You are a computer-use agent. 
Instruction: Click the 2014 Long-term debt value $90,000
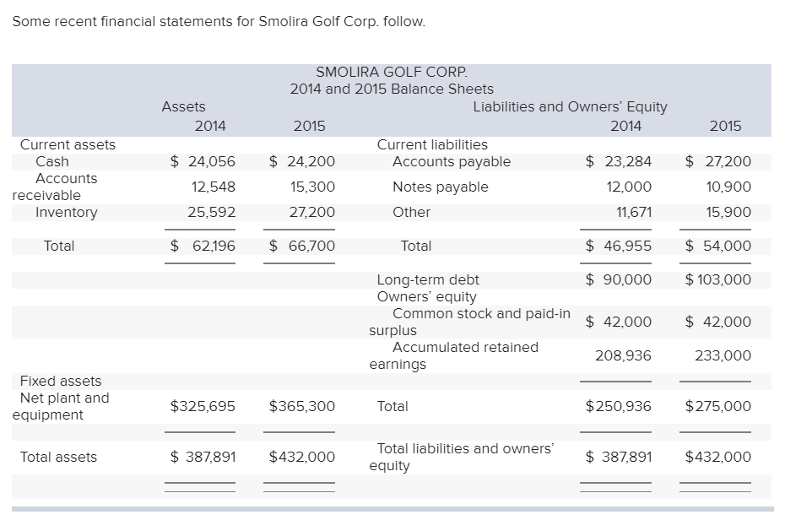(x=619, y=279)
